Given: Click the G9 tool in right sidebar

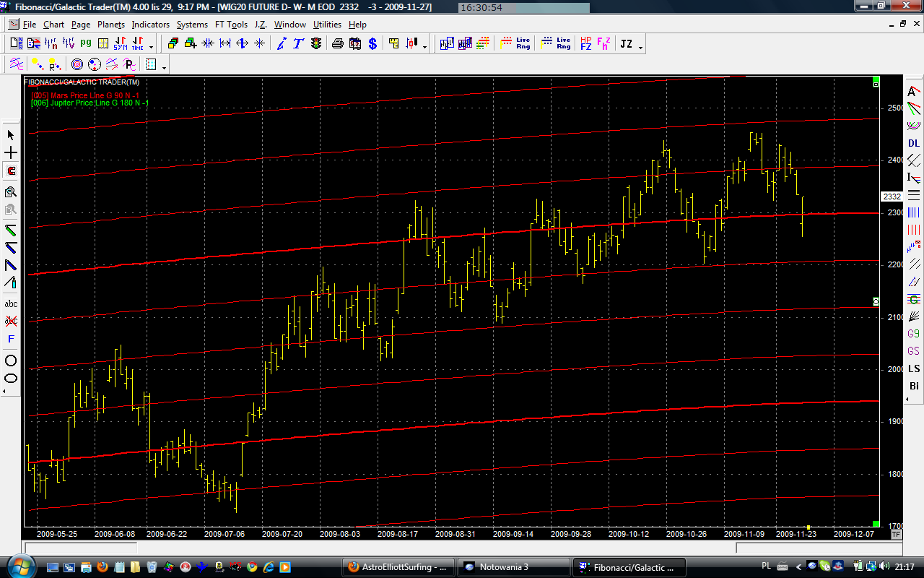Looking at the screenshot, I should coord(914,334).
